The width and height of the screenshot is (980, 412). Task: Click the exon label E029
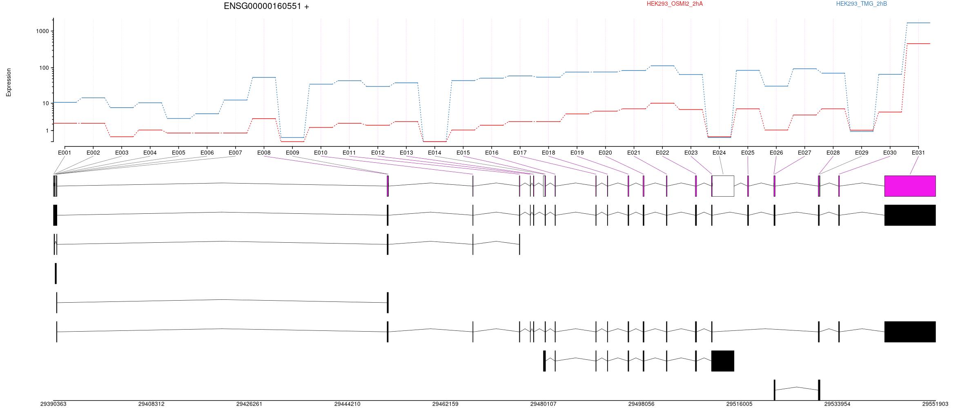[862, 153]
